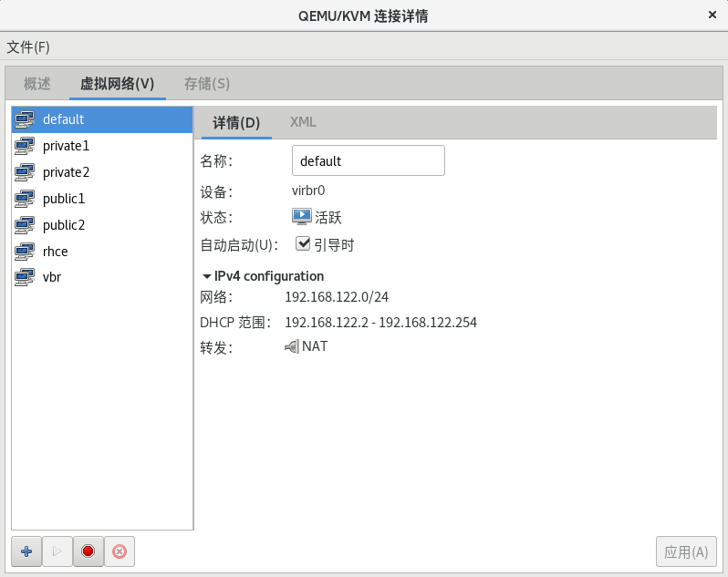Click the active status monitor icon
Image resolution: width=728 pixels, height=577 pixels.
[x=302, y=216]
